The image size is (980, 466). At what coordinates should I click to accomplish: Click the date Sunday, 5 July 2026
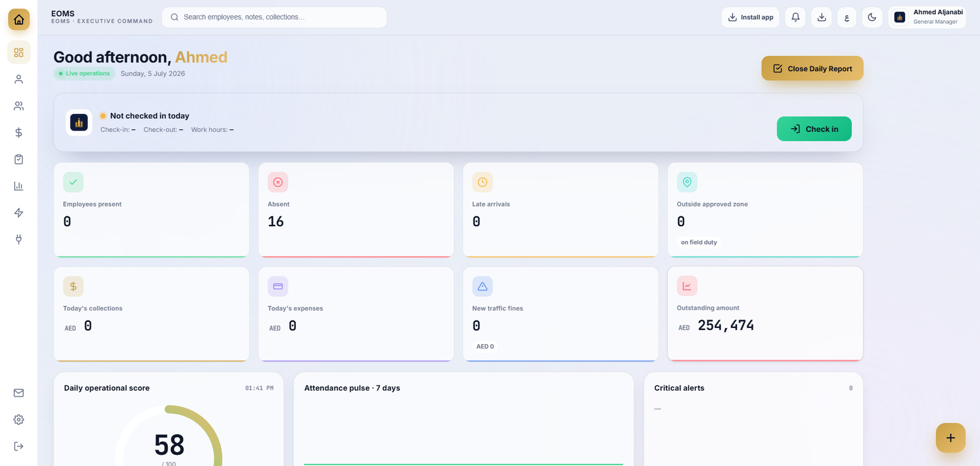click(153, 74)
